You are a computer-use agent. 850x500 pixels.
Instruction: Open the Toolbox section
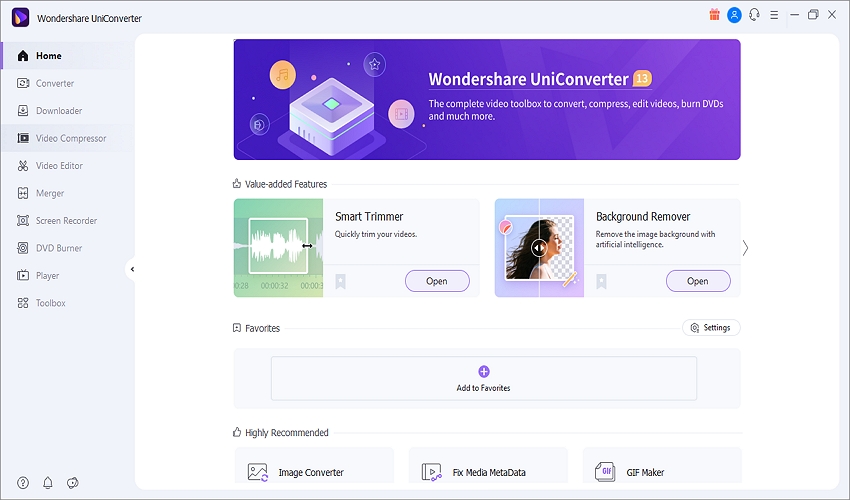67,303
